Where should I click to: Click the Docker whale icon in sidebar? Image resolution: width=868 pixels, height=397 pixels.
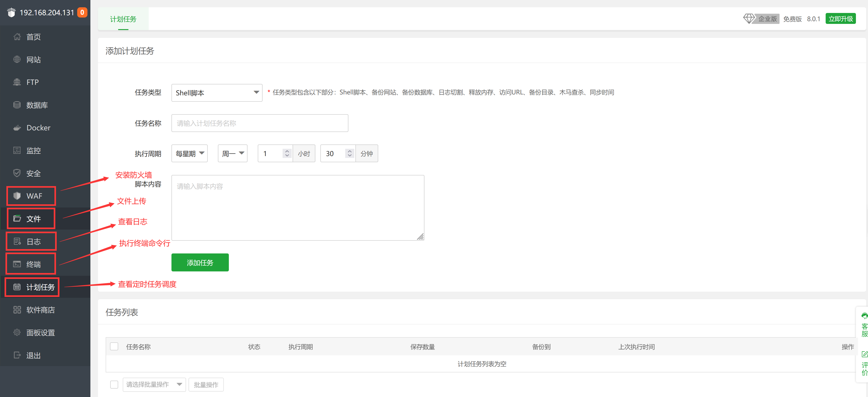pos(17,128)
